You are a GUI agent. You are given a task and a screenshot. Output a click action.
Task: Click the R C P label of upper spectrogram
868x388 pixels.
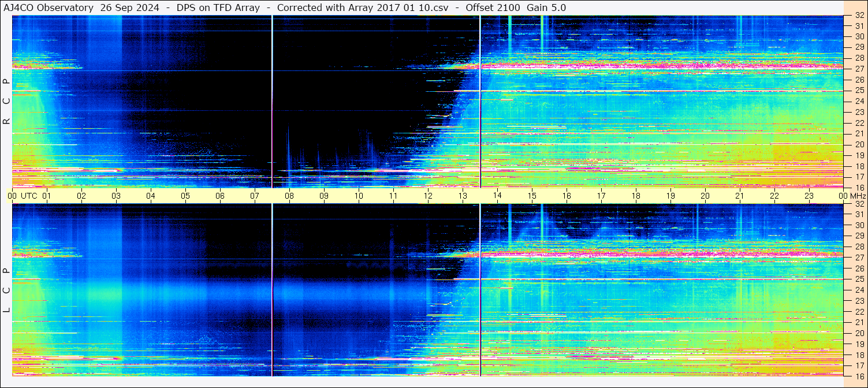coord(6,102)
